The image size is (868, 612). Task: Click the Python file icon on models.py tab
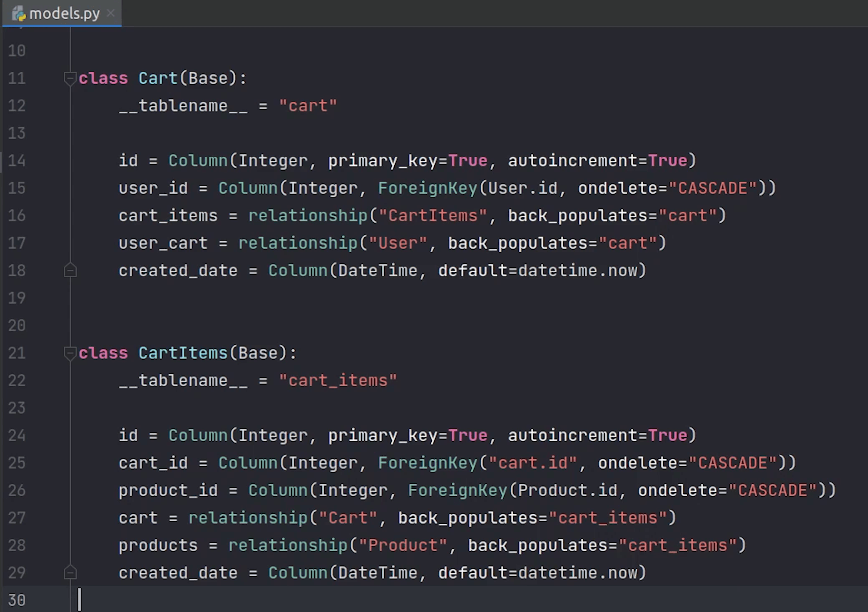[19, 14]
